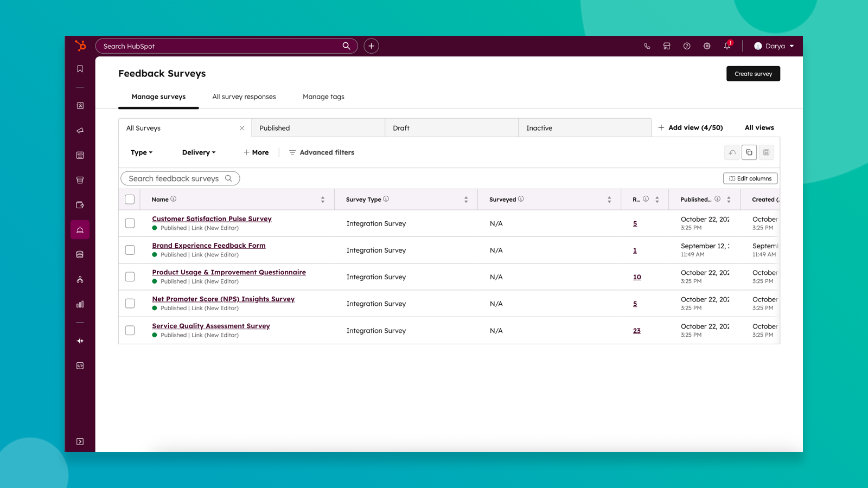Click the Search feedback surveys field
This screenshot has height=488, width=868.
tap(175, 178)
